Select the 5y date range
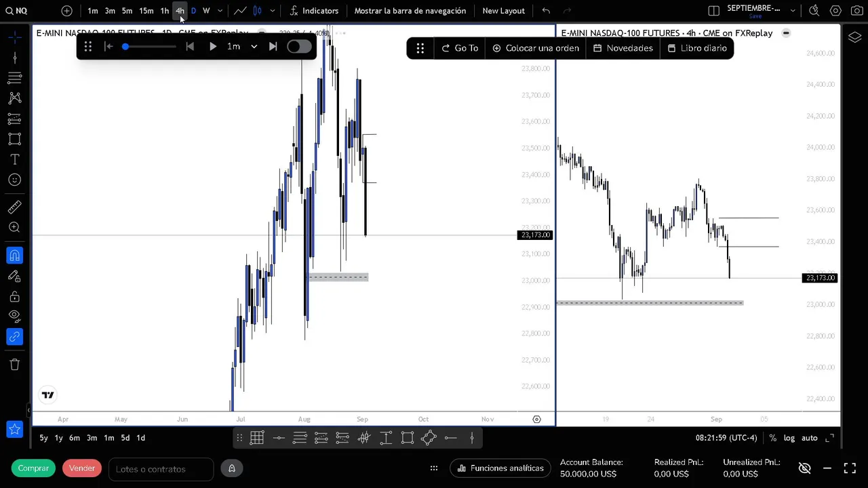Screen dimensions: 868x488 43,438
